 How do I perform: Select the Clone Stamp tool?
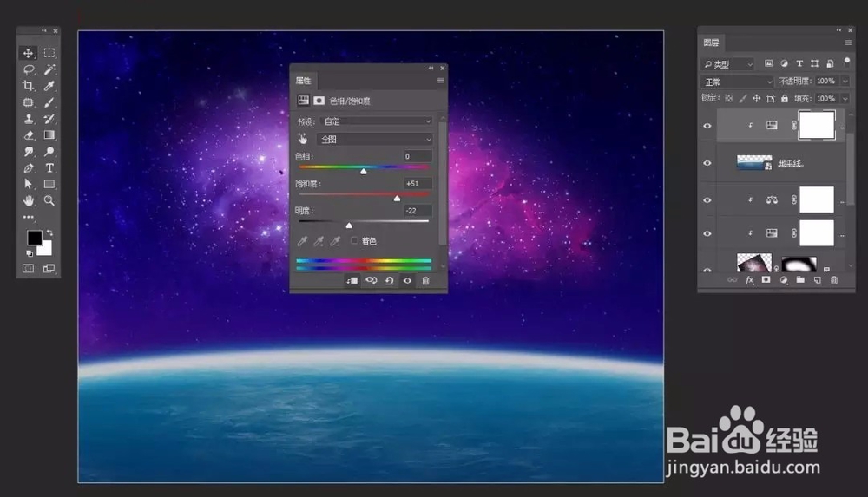pos(29,119)
